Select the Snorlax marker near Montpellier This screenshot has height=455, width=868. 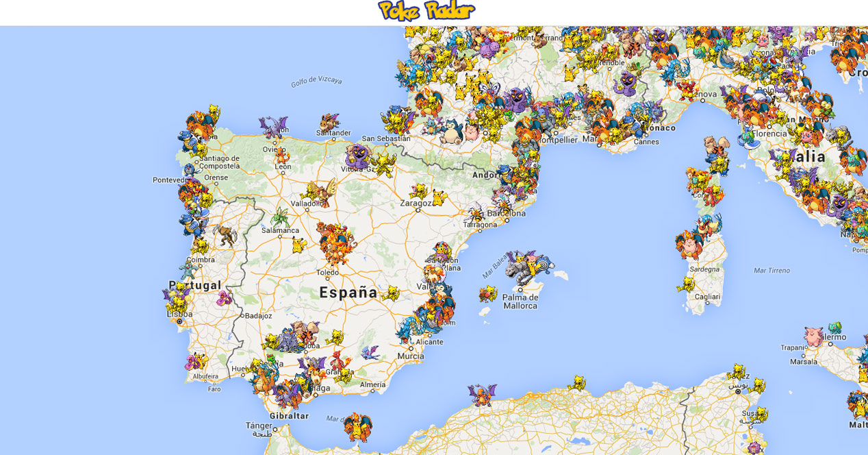click(452, 132)
